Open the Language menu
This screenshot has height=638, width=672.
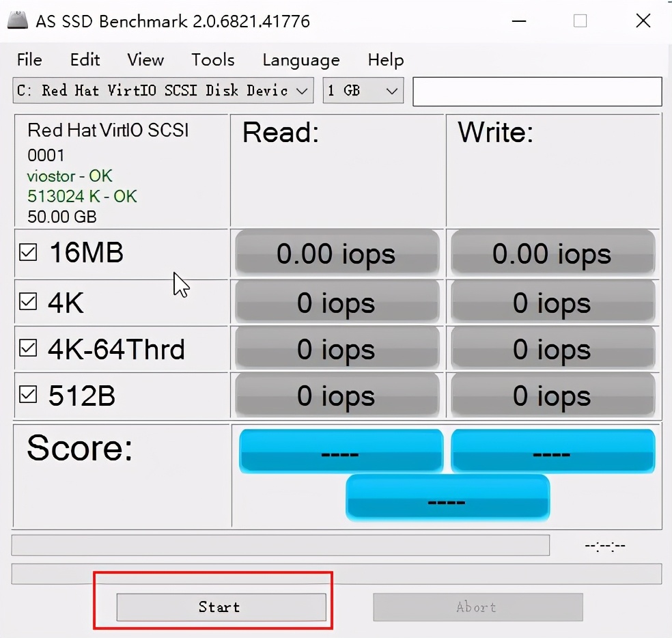301,60
